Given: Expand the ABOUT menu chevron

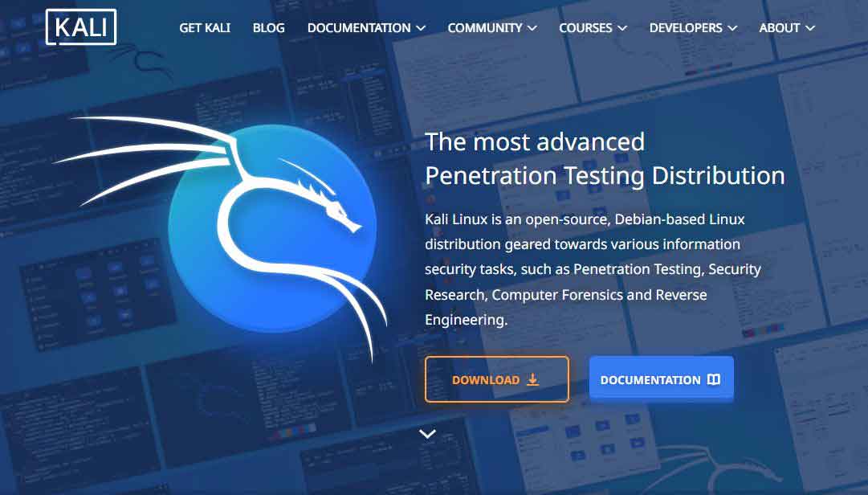Looking at the screenshot, I should pyautogui.click(x=810, y=28).
